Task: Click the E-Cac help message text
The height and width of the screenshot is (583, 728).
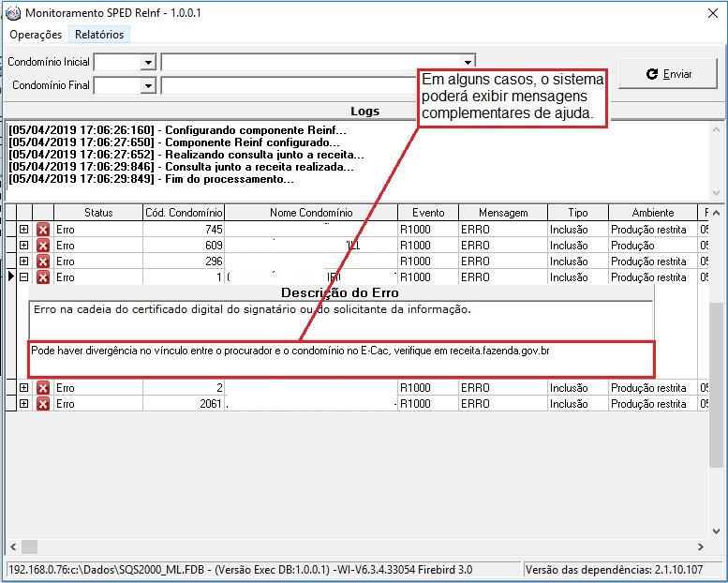Action: coord(290,351)
